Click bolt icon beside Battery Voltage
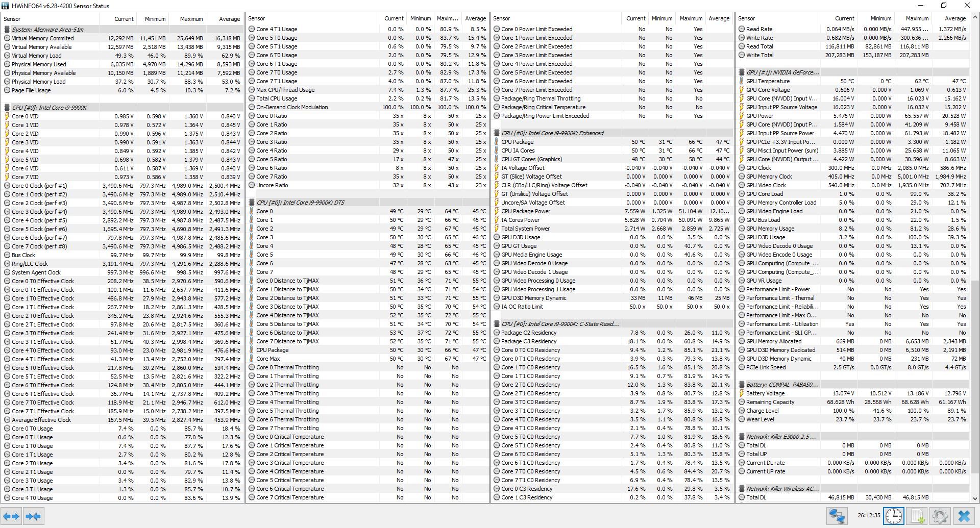Image resolution: width=980 pixels, height=528 pixels. (742, 393)
